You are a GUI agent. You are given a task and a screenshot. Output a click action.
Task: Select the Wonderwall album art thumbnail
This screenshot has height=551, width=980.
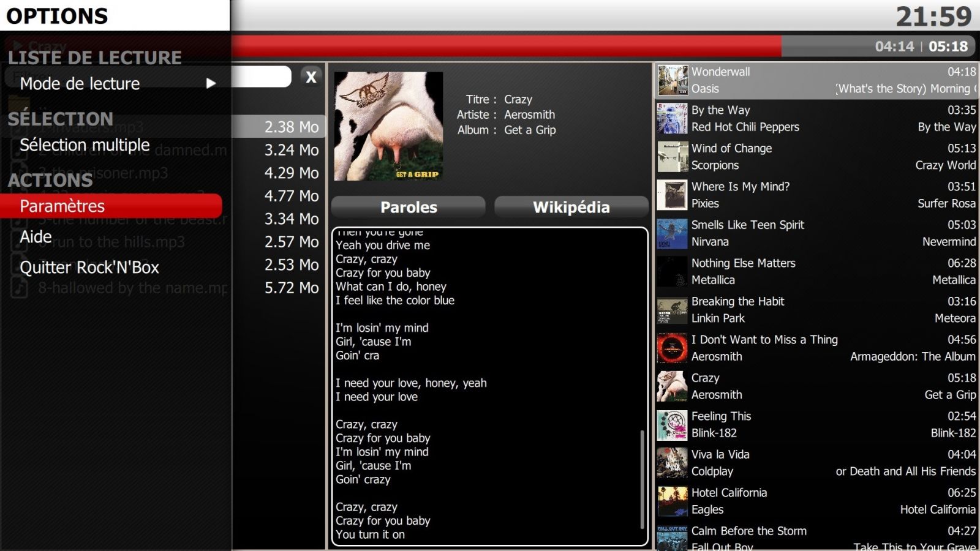(673, 80)
